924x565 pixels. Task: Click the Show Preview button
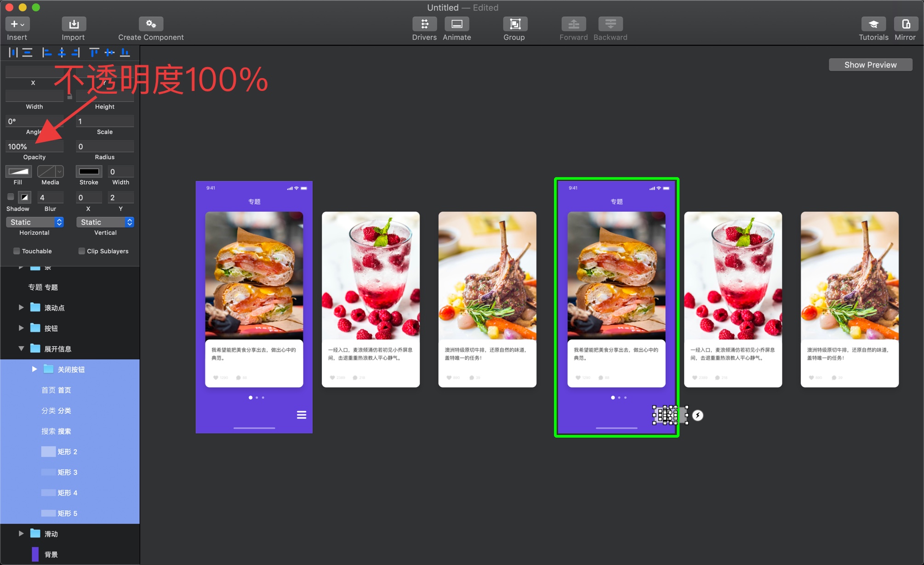pos(870,65)
